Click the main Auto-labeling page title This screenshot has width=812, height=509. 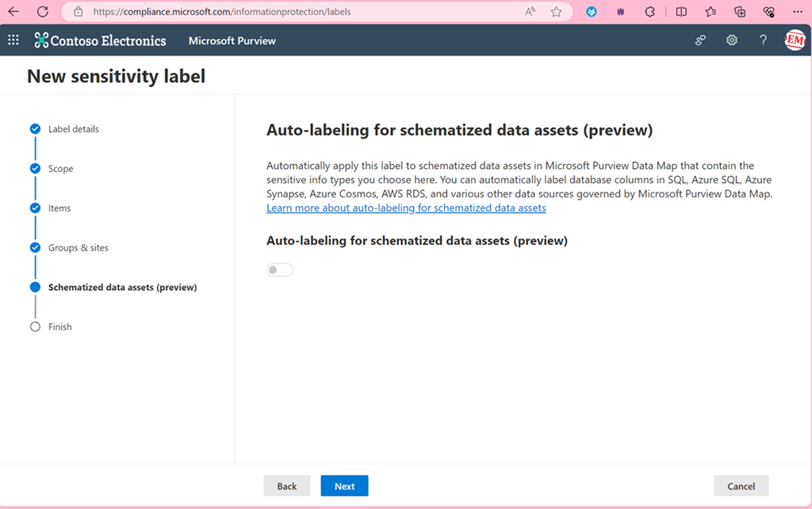pyautogui.click(x=459, y=129)
